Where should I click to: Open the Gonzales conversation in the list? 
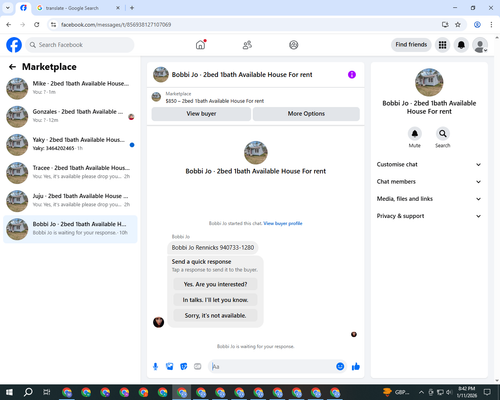(x=70, y=117)
